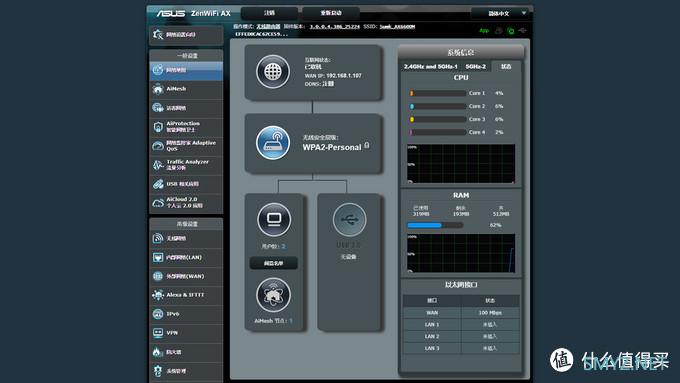The width and height of the screenshot is (680, 383).
Task: Click the WAN IP 192.168.1.107 text
Action: click(x=344, y=75)
